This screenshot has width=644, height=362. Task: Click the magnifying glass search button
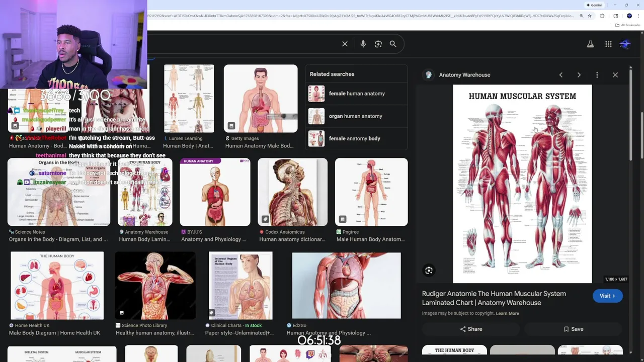tap(393, 44)
